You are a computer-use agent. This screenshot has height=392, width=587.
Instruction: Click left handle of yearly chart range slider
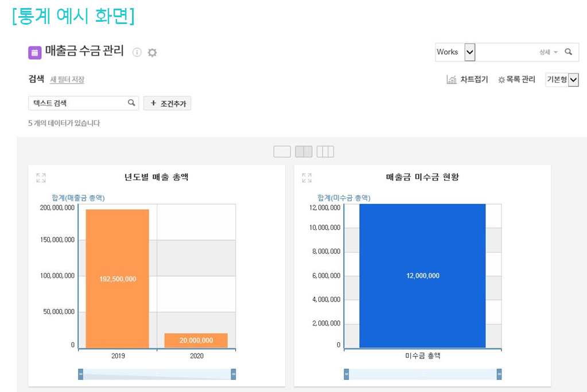point(81,374)
